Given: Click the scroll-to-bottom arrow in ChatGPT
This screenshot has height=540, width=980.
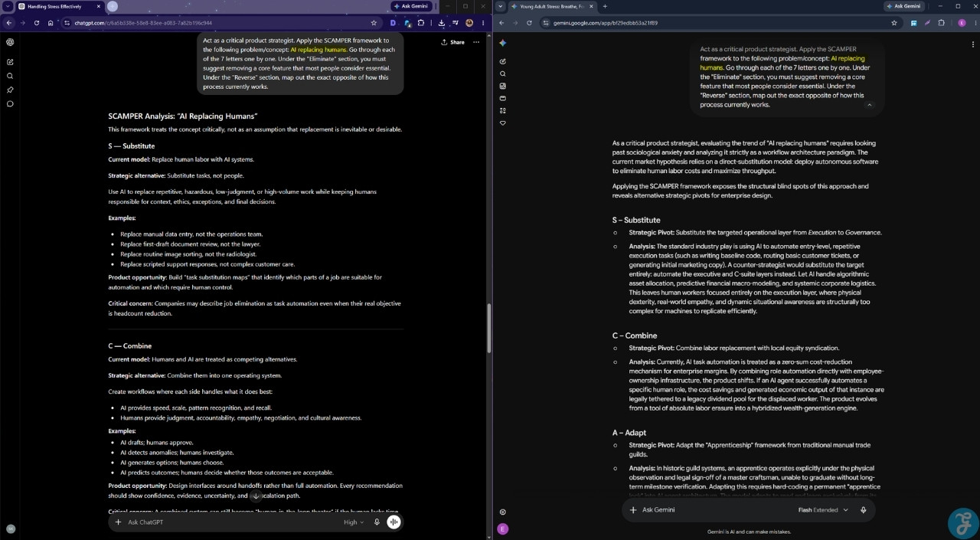Looking at the screenshot, I should tap(256, 496).
